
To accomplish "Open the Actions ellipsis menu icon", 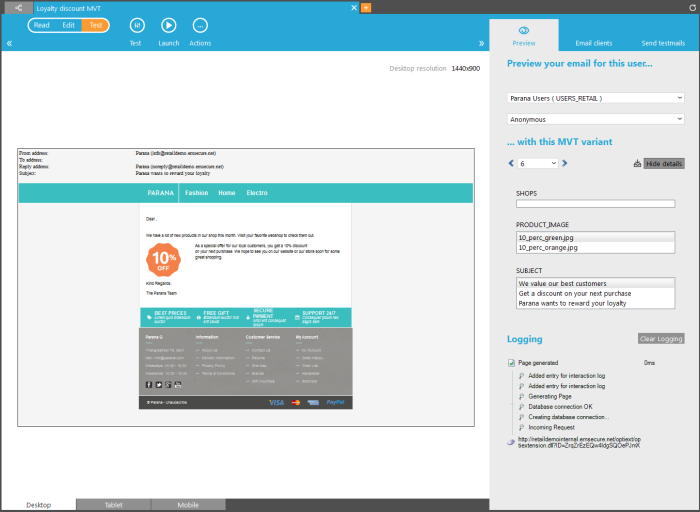I will coord(200,25).
